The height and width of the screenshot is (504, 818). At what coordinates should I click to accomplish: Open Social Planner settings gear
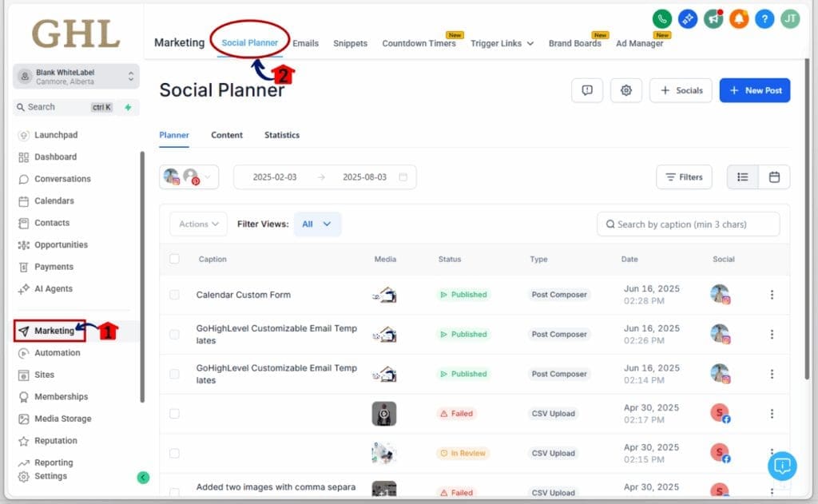pyautogui.click(x=626, y=90)
